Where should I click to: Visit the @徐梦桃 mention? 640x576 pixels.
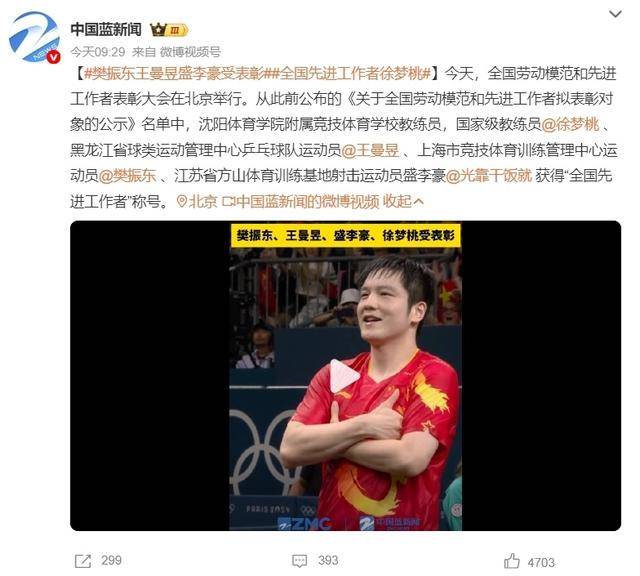(570, 125)
